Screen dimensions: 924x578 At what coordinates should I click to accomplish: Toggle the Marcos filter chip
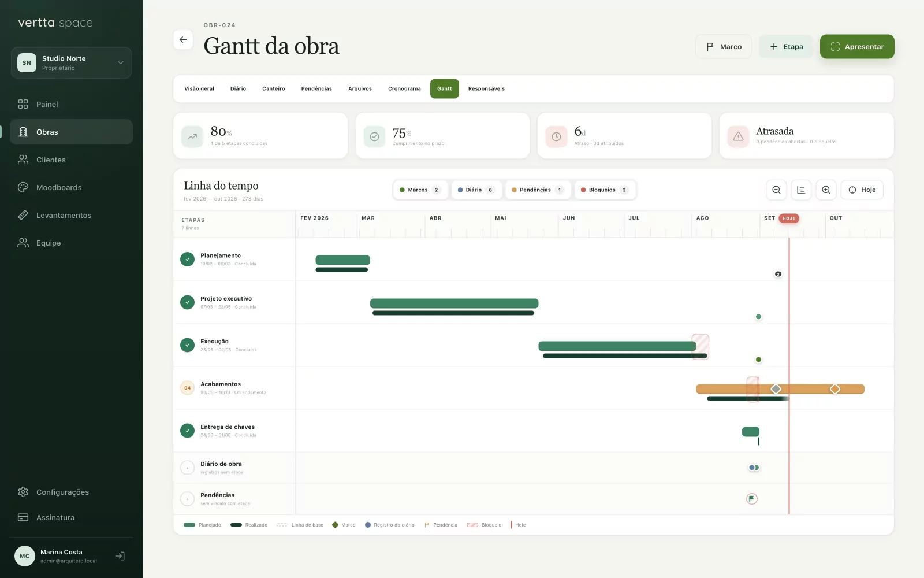coord(420,190)
